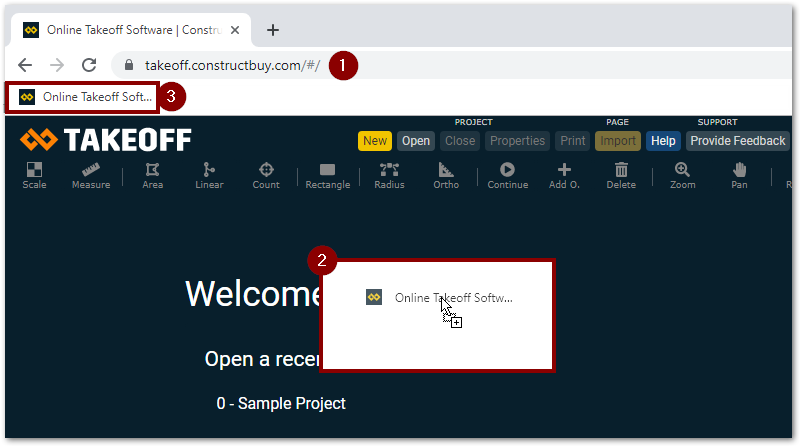The image size is (801, 447).
Task: Select the Scale tool icon
Action: [x=34, y=170]
